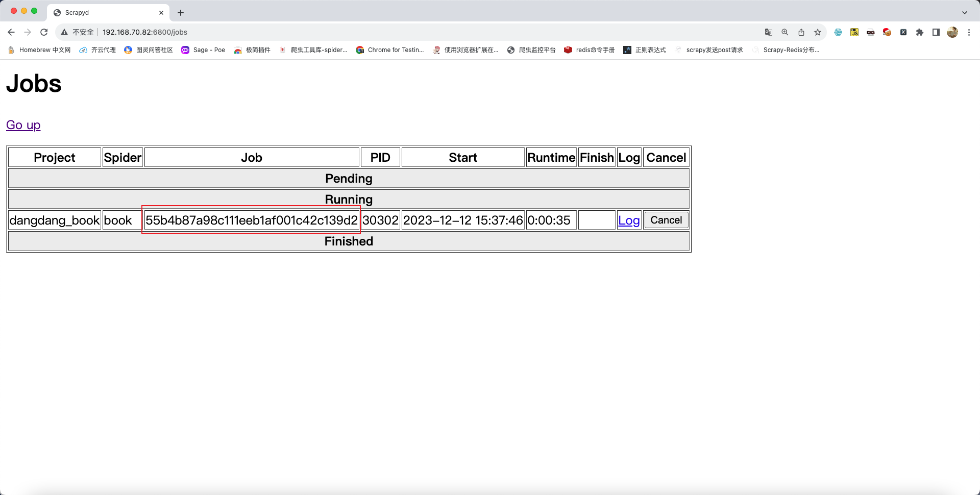Click the Pending section row
This screenshot has height=495, width=980.
click(x=349, y=179)
